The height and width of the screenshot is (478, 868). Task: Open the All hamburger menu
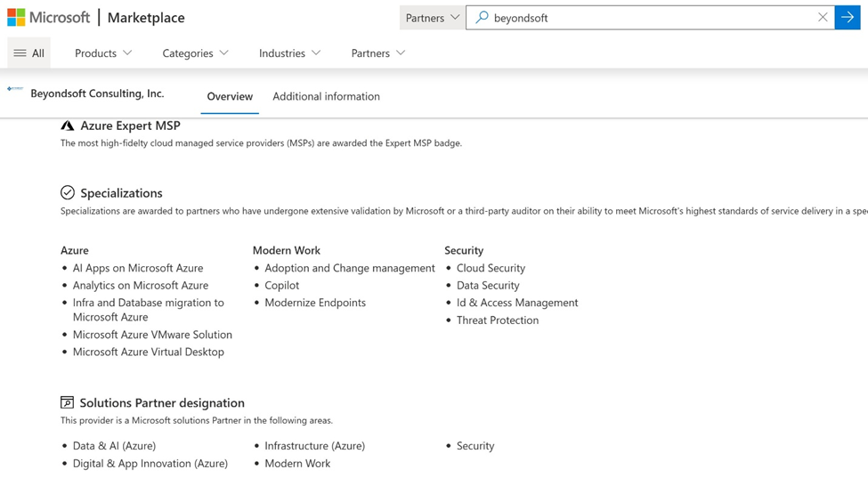point(28,53)
